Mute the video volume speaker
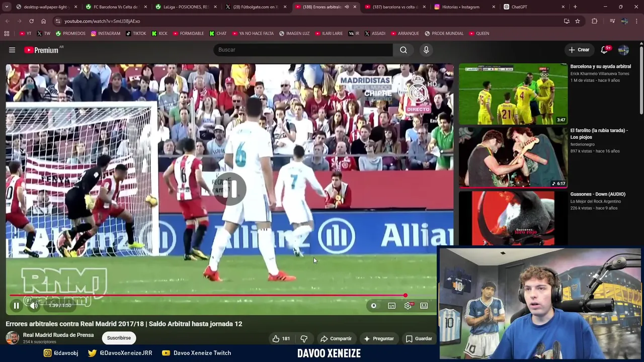The width and height of the screenshot is (644, 362). [34, 305]
